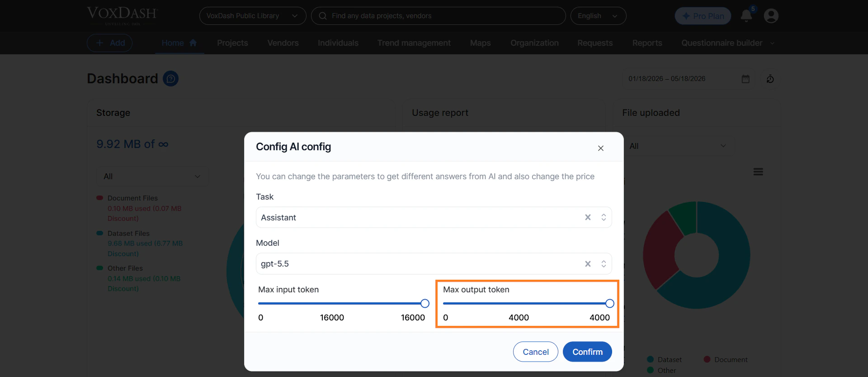Click the Assistant task field
The width and height of the screenshot is (868, 377).
pyautogui.click(x=434, y=217)
